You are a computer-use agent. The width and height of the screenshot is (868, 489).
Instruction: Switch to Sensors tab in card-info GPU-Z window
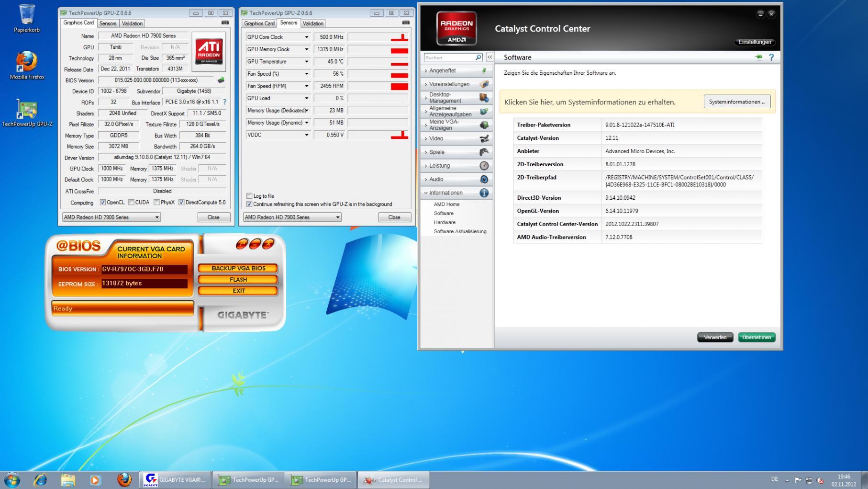point(108,23)
